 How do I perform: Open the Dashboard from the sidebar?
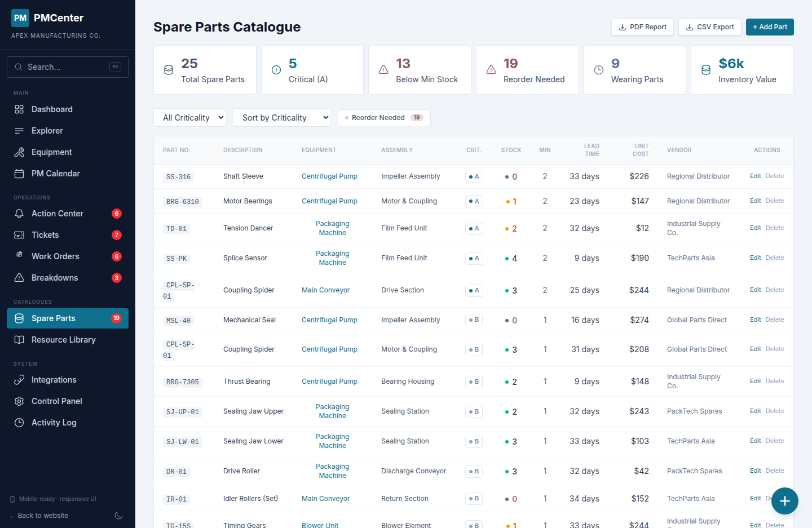[x=19, y=109]
